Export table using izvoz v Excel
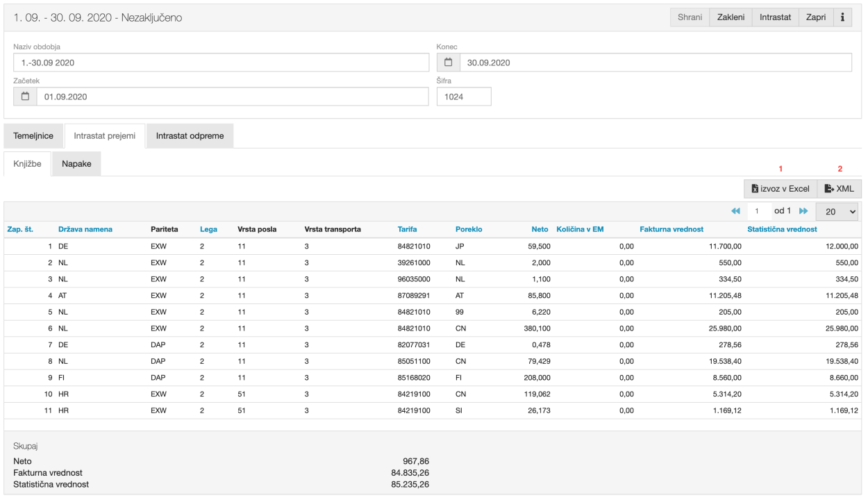This screenshot has width=868, height=500. [x=780, y=189]
